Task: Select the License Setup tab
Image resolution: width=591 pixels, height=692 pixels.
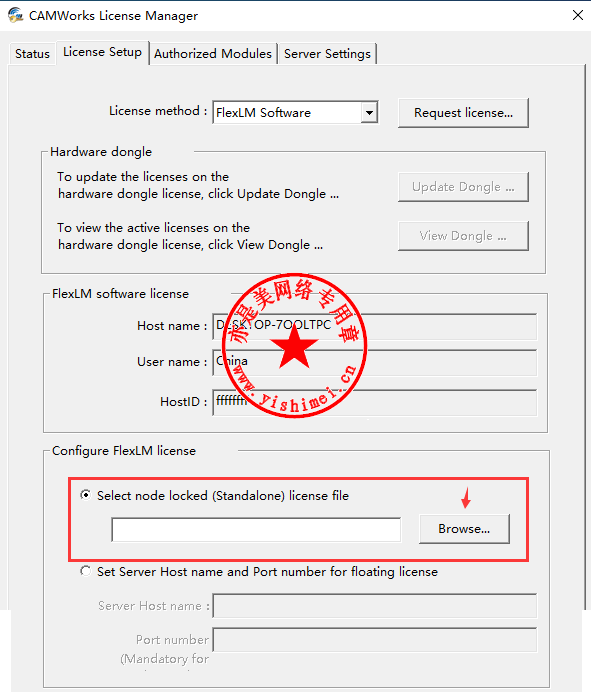Action: [x=102, y=52]
